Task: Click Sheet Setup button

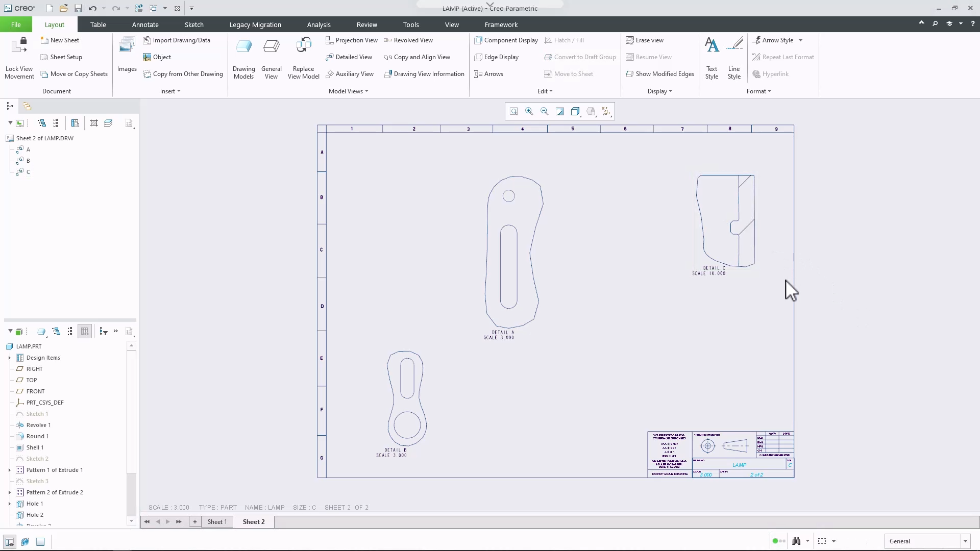Action: [x=61, y=57]
